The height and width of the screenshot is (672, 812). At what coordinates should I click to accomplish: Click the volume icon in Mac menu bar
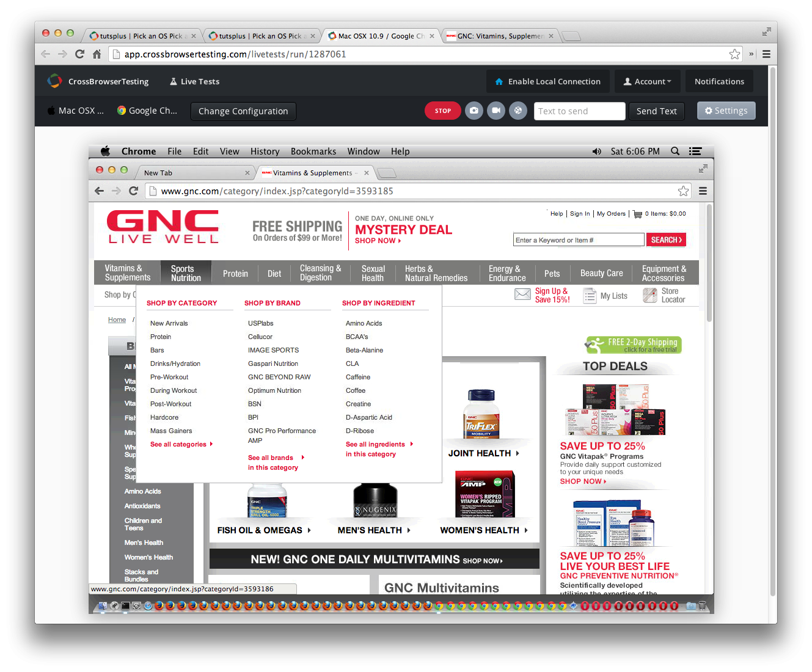click(x=597, y=151)
